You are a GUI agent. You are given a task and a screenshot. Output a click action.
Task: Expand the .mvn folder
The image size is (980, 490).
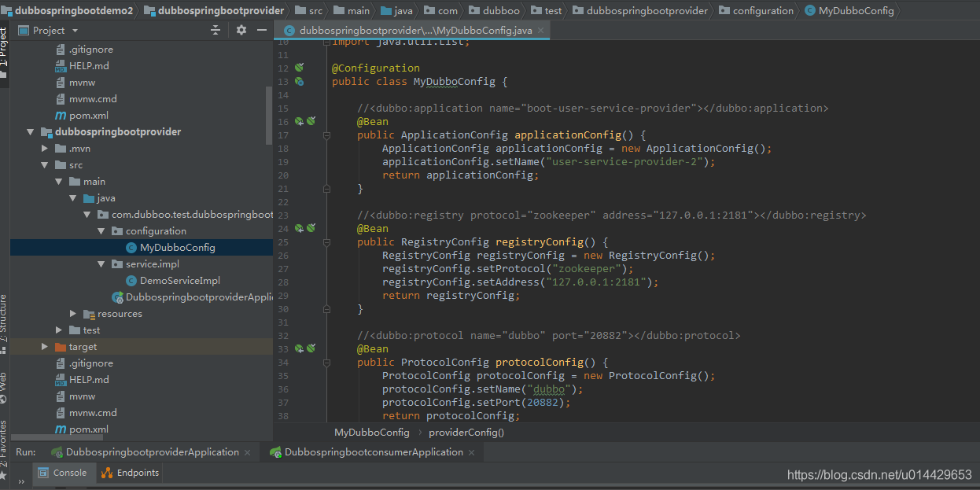point(45,149)
